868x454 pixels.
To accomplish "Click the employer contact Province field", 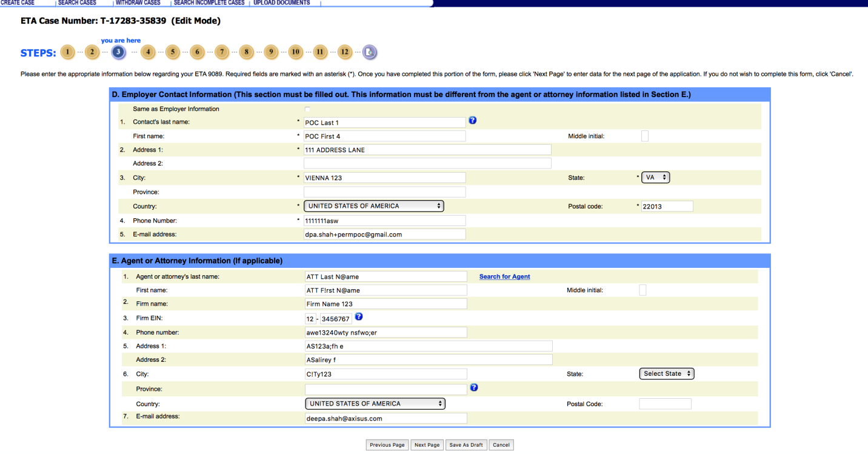I will 384,192.
